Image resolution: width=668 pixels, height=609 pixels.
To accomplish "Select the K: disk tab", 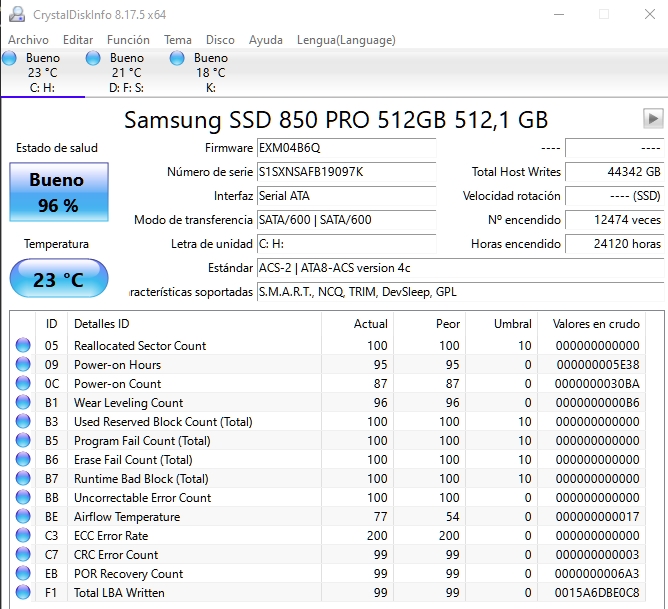I will coord(210,73).
